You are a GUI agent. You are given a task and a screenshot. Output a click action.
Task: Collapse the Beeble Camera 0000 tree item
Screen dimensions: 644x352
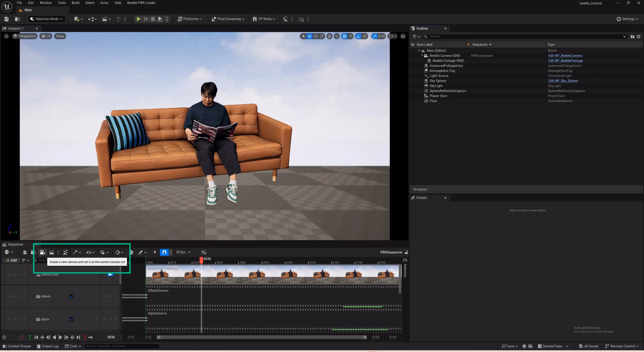[422, 55]
